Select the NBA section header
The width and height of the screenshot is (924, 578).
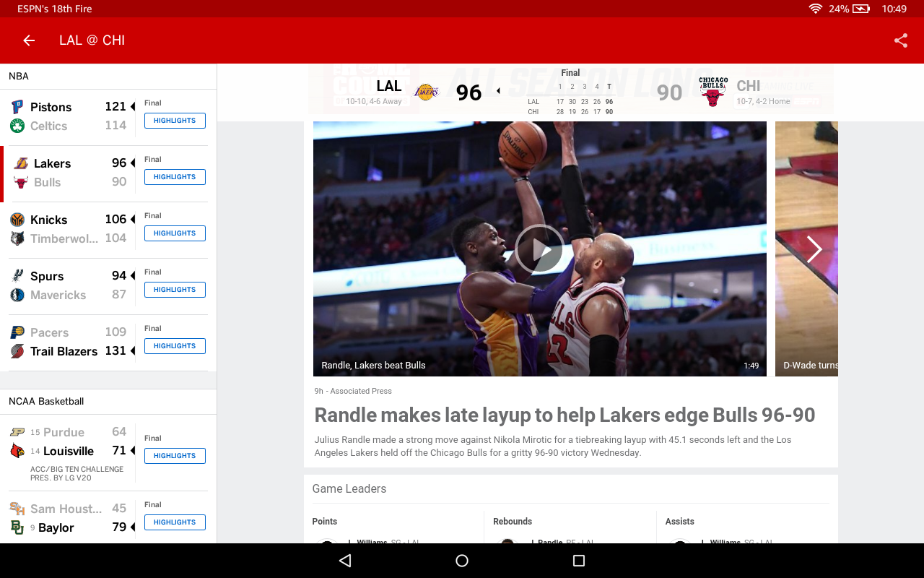[18, 76]
